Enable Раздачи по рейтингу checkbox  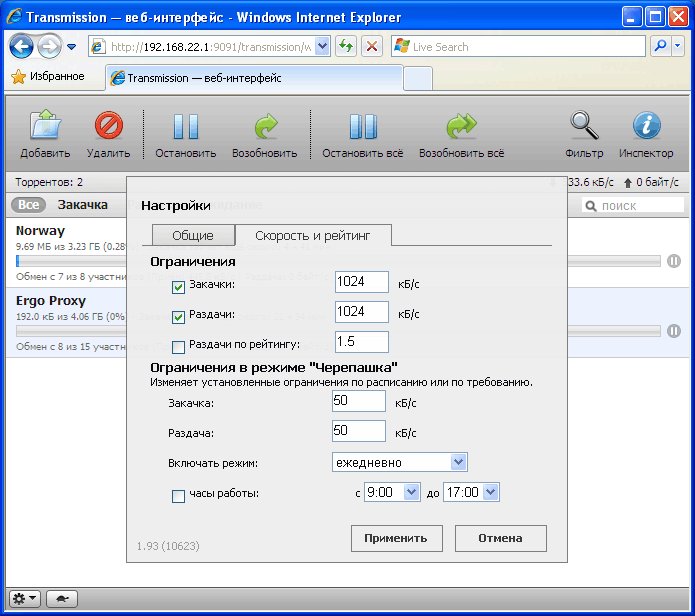tap(178, 347)
